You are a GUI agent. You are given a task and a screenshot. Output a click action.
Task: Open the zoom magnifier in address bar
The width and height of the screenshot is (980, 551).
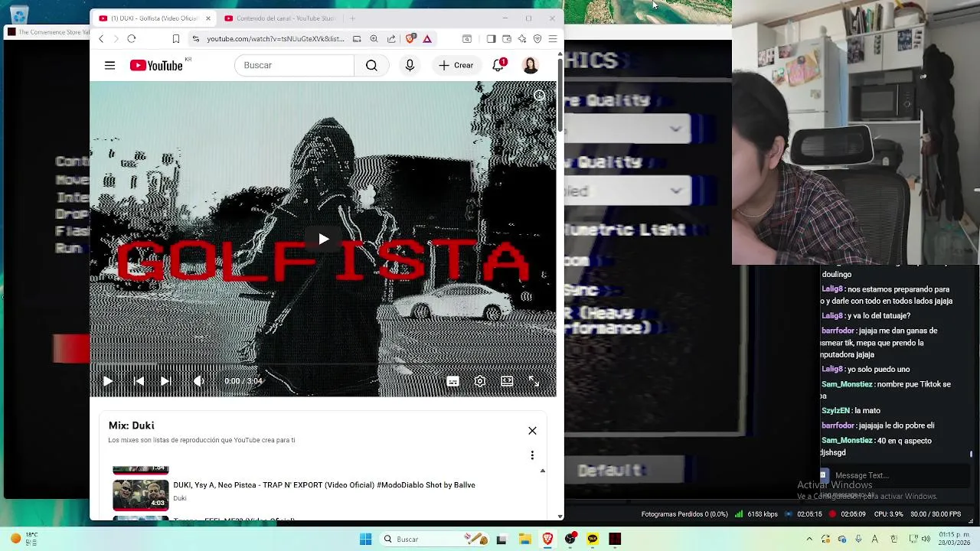click(x=374, y=39)
